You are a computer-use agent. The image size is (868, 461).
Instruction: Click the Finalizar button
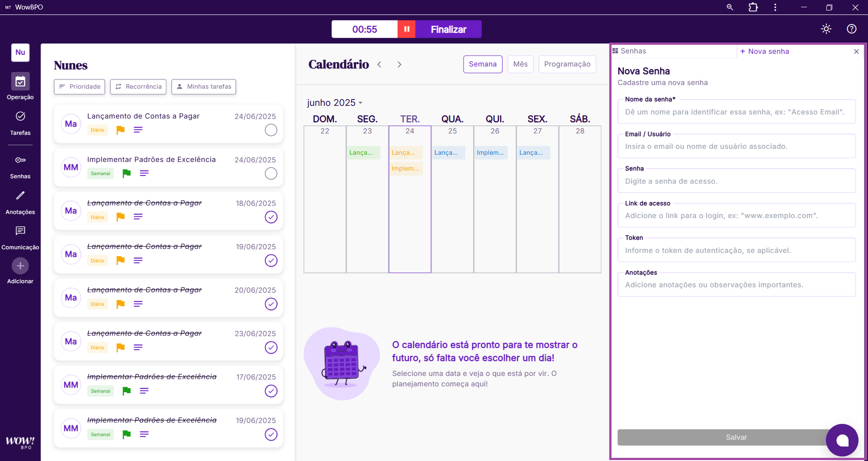(x=448, y=29)
